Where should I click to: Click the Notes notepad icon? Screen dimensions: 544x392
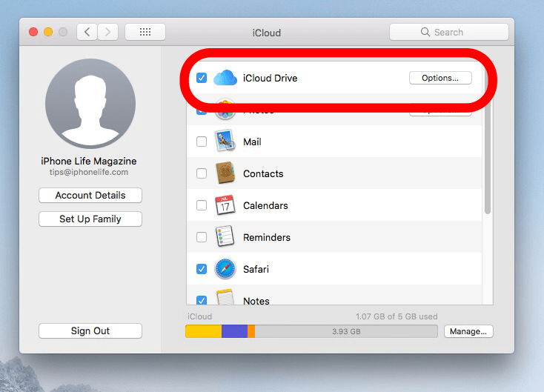coord(225,297)
